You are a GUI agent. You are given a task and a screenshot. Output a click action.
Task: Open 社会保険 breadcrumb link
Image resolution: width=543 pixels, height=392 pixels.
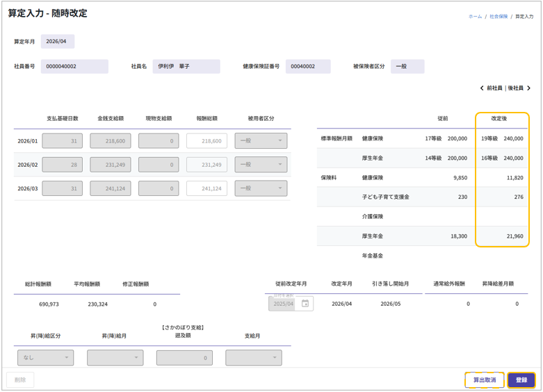point(499,16)
